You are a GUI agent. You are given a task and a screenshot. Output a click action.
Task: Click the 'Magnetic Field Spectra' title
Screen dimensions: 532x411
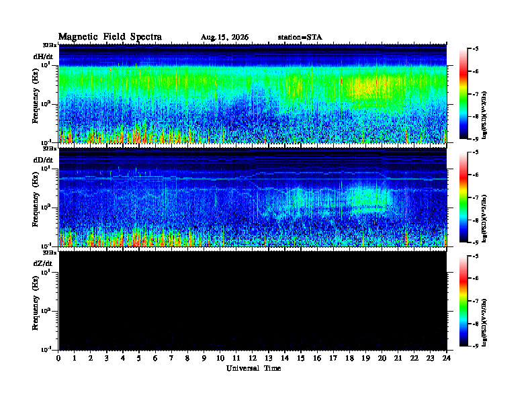(110, 37)
